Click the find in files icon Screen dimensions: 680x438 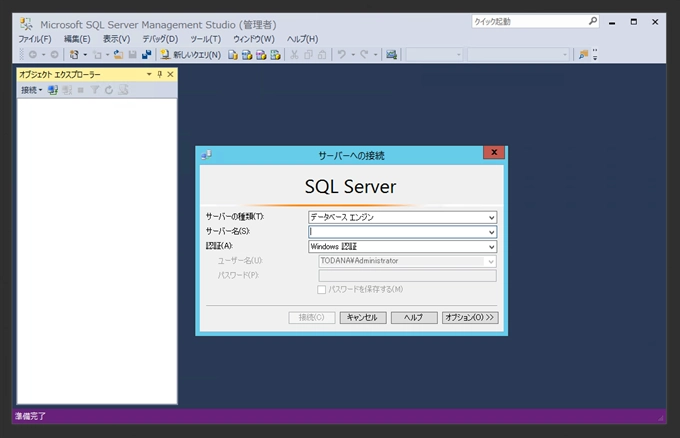pyautogui.click(x=583, y=55)
